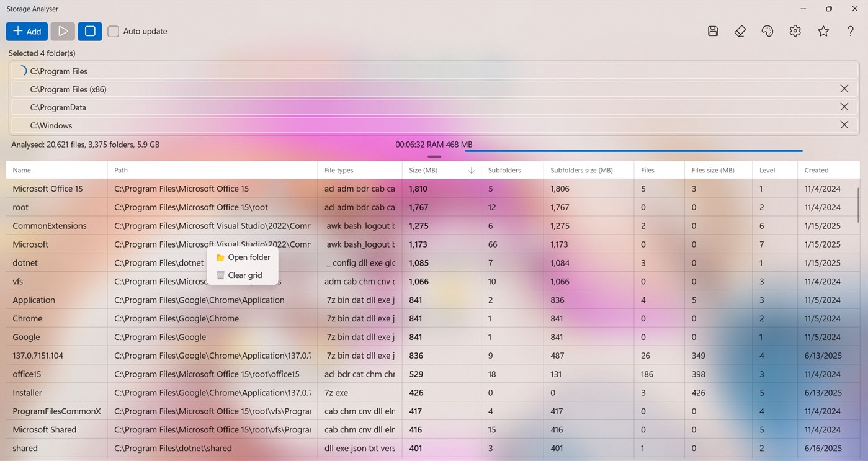This screenshot has width=868, height=461.
Task: Remove C:\Windows from selected folders
Action: 844,124
